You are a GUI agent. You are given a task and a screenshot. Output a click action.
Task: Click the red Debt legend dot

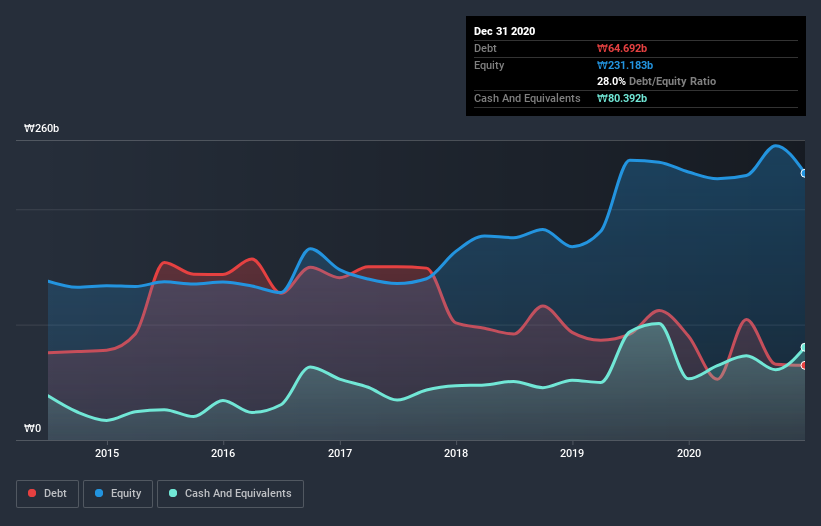(32, 493)
